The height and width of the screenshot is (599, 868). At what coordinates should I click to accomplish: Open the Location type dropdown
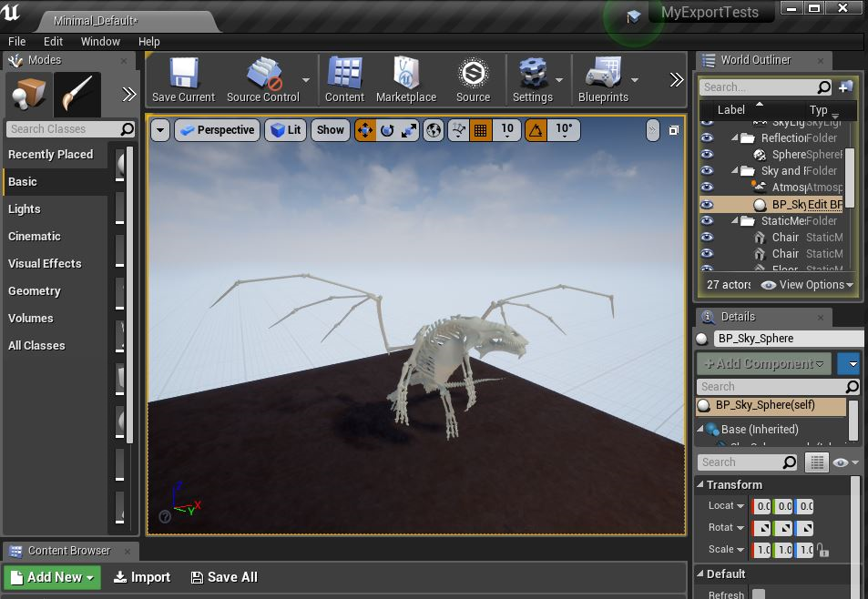[x=726, y=505]
